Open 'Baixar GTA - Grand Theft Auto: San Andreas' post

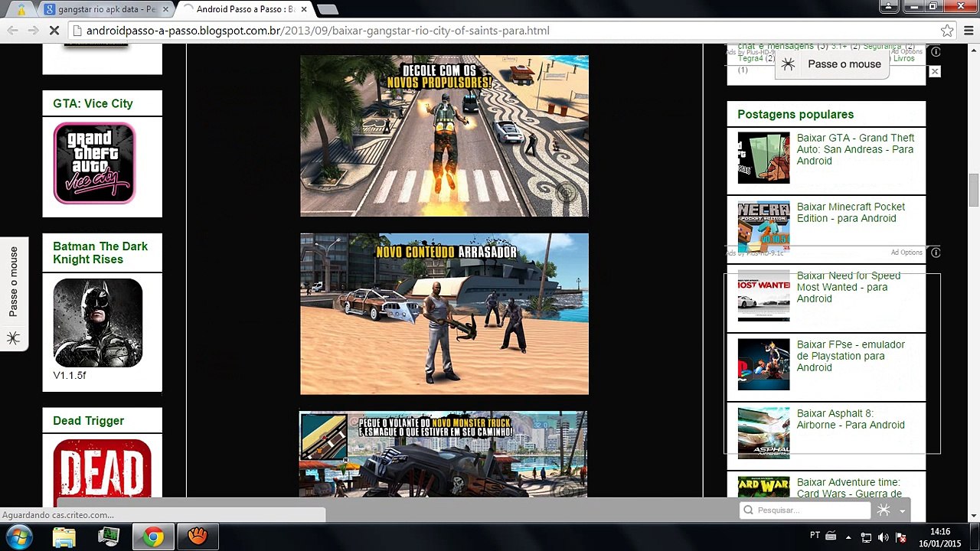pyautogui.click(x=855, y=149)
